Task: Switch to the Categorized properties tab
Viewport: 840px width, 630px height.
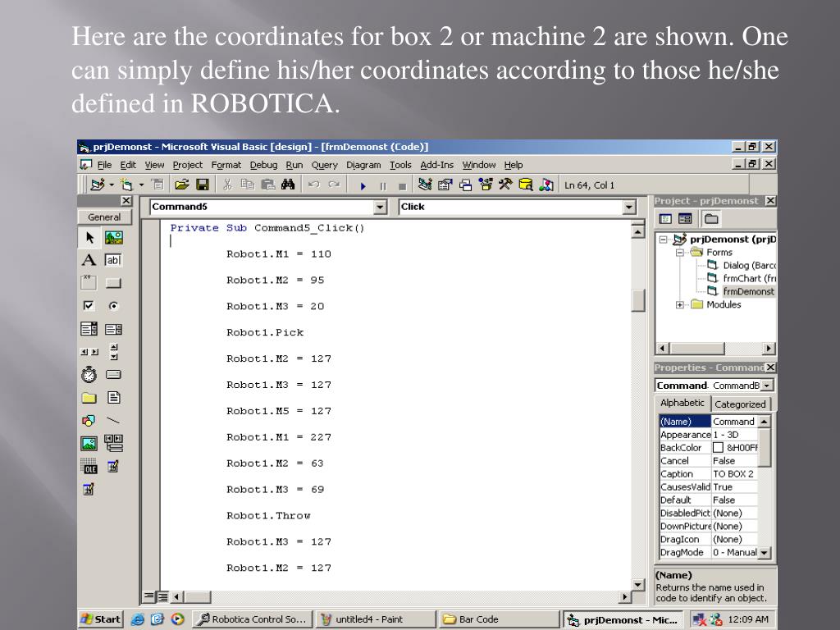Action: [740, 404]
